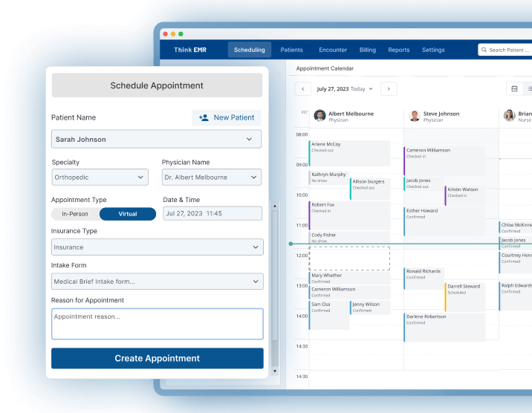Viewport: 532px width, 413px height.
Task: Open Darrell Steward's scheduled appointment
Action: [x=465, y=297]
